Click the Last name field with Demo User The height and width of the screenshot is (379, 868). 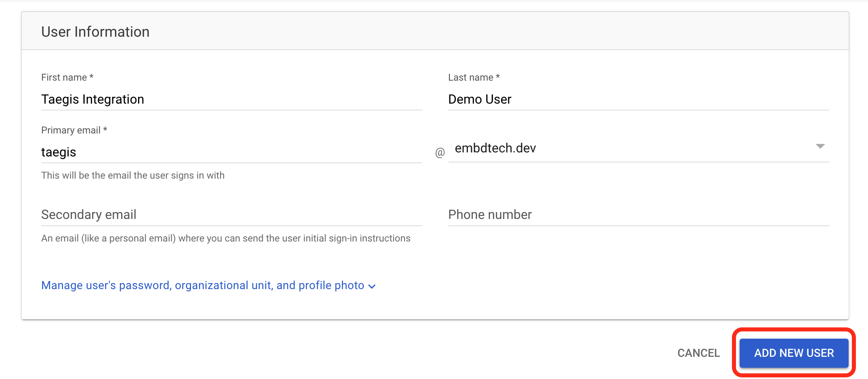(638, 99)
